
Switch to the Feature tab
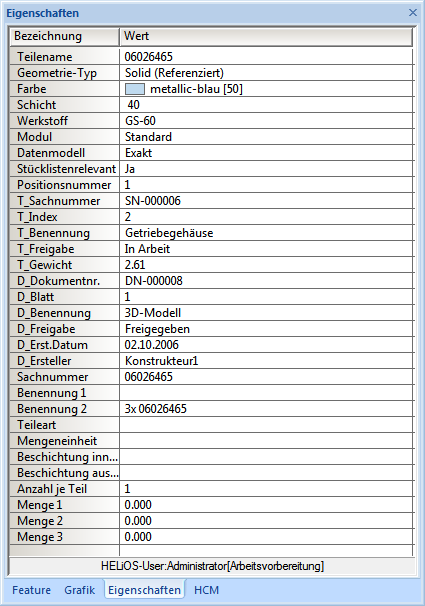[x=31, y=590]
